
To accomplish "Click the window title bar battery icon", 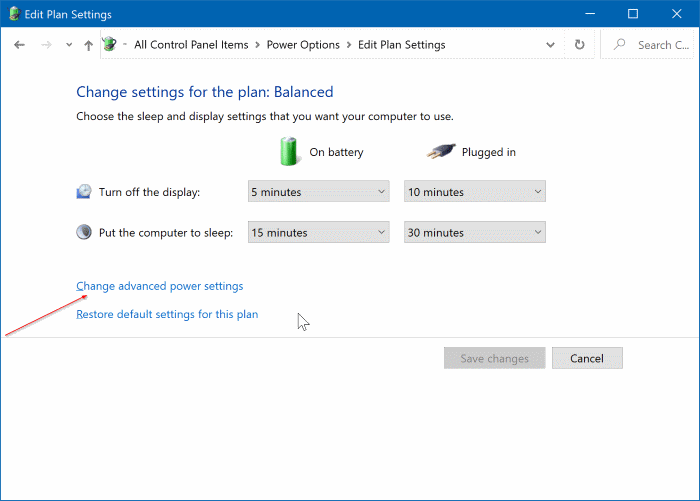I will 14,13.
